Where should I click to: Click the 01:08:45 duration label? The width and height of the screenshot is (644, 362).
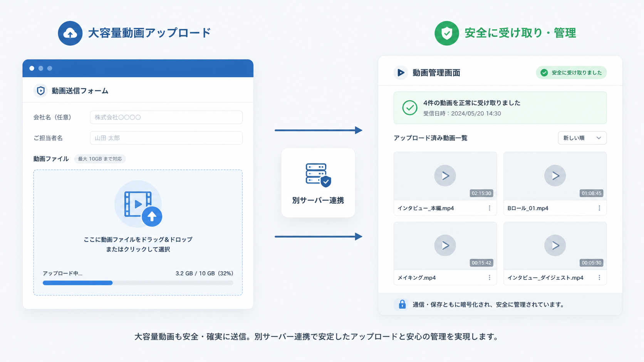coord(591,193)
